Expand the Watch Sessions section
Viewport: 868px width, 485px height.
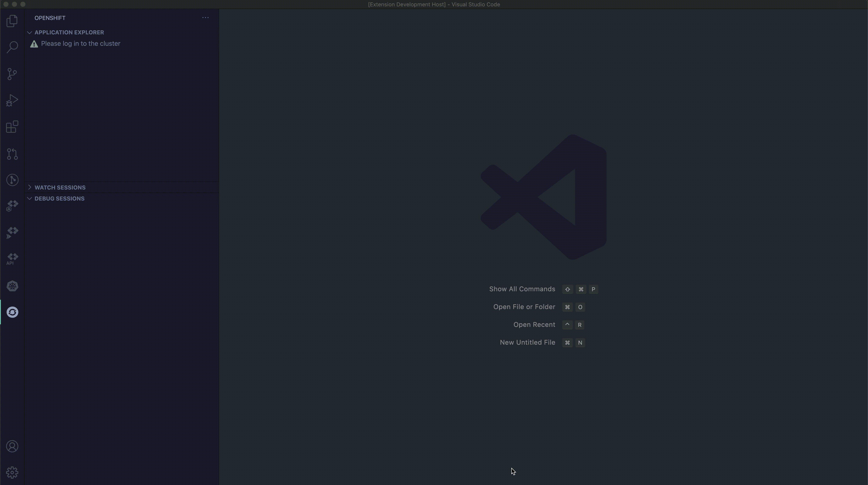pos(60,187)
